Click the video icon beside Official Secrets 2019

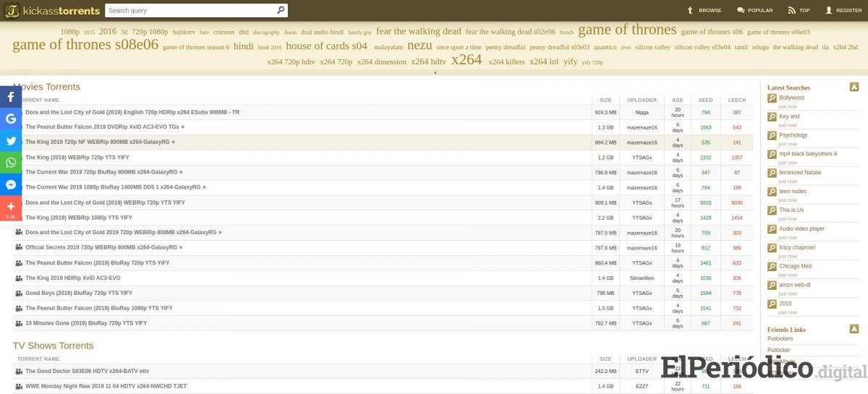pyautogui.click(x=19, y=247)
